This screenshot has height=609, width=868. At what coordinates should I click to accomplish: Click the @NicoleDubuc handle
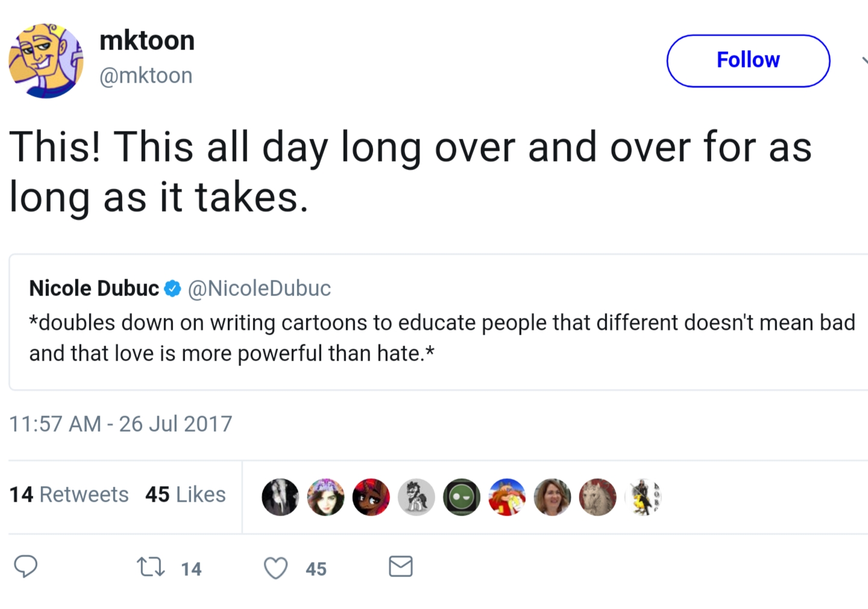pyautogui.click(x=259, y=288)
